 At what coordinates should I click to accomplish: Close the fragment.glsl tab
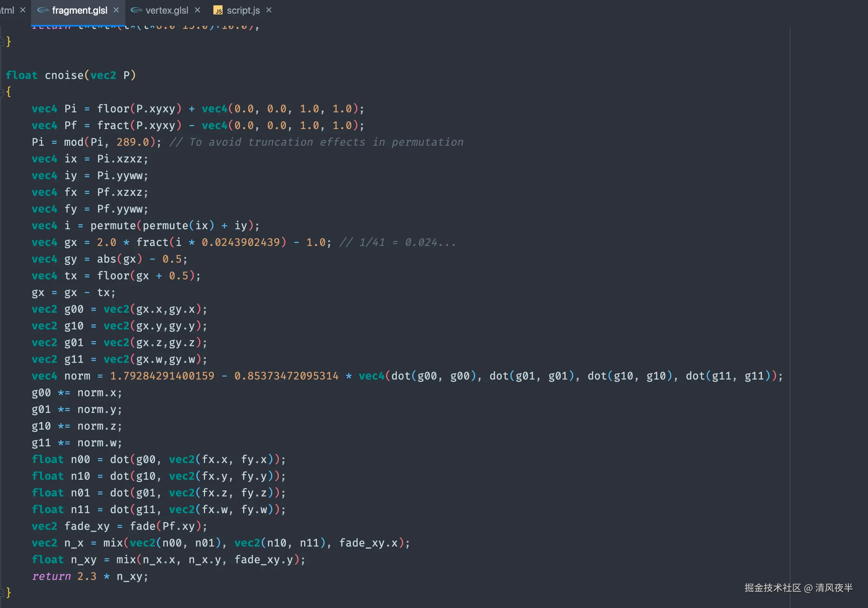click(x=116, y=10)
